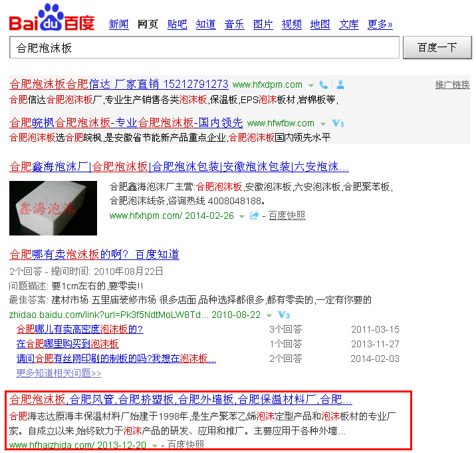Click the www.hfhaizhida.com/ 2013-12-20 URL

click(78, 446)
